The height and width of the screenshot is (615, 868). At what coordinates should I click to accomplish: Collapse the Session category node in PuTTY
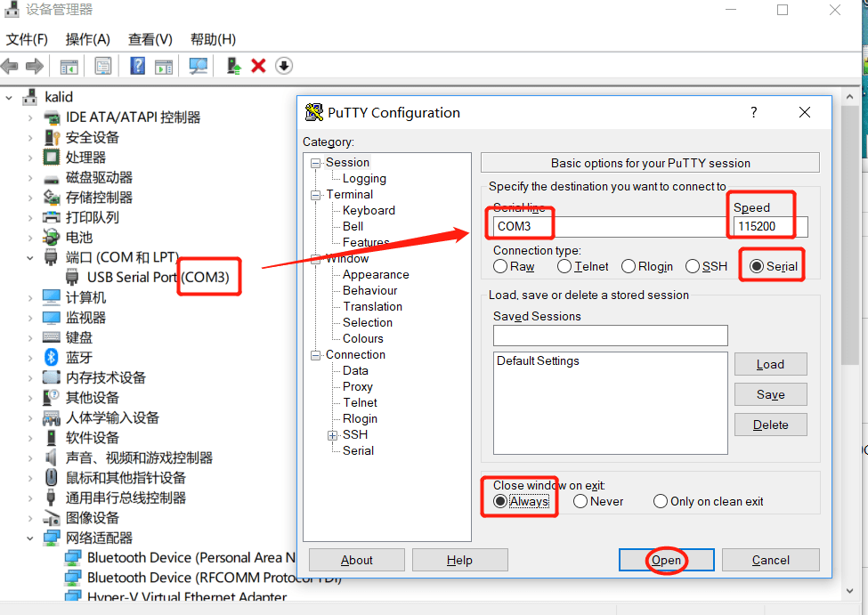click(x=315, y=163)
